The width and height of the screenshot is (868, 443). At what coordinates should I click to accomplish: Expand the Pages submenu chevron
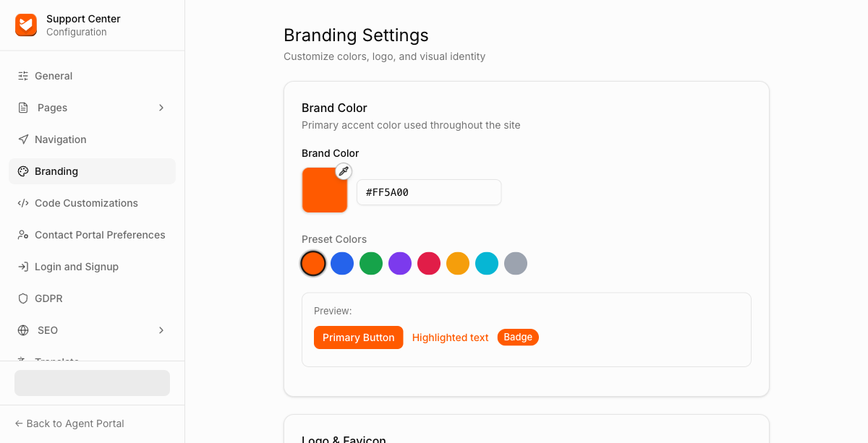(x=161, y=108)
